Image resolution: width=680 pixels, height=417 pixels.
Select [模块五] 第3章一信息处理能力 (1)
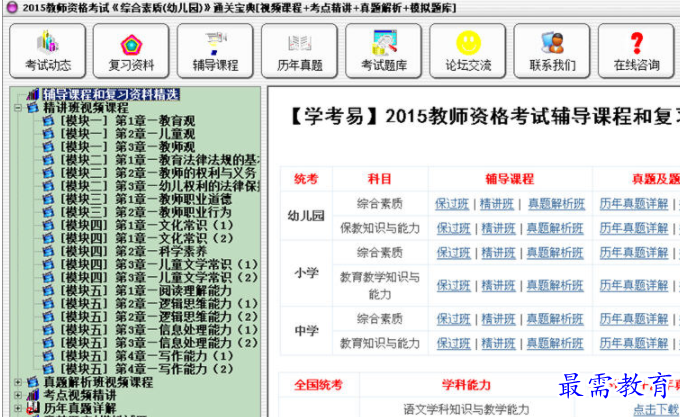point(159,330)
